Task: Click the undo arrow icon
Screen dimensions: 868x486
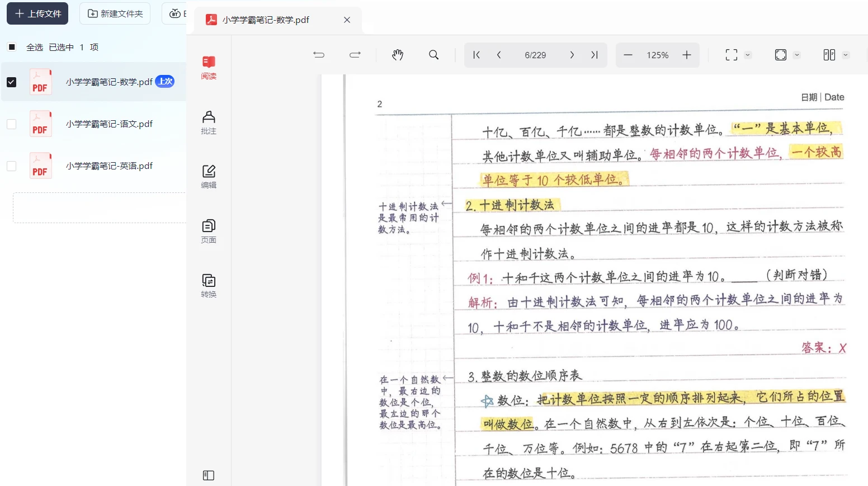Action: [x=319, y=55]
